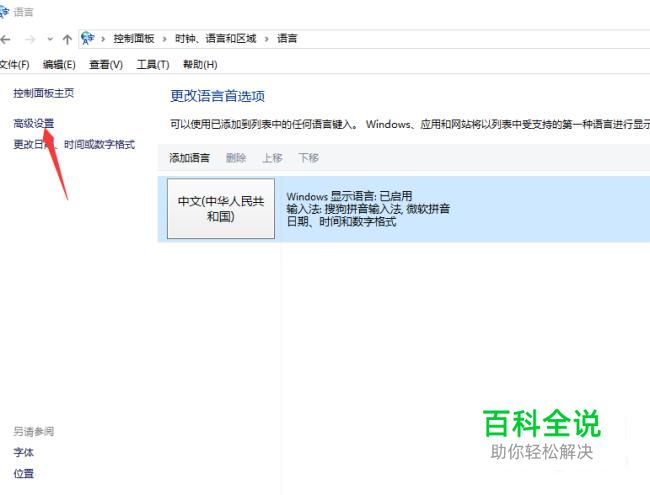The width and height of the screenshot is (650, 495).
Task: Open 高级设置 in the sidebar
Action: click(x=34, y=123)
